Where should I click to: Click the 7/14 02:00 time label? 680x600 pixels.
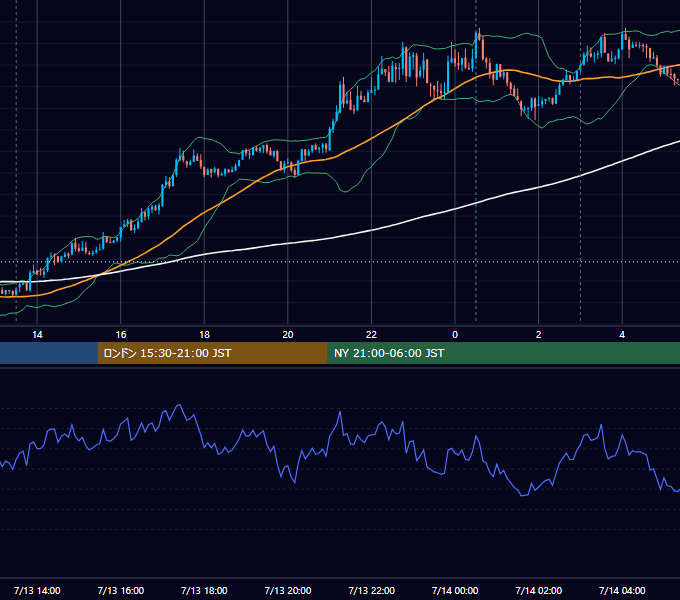(x=539, y=590)
